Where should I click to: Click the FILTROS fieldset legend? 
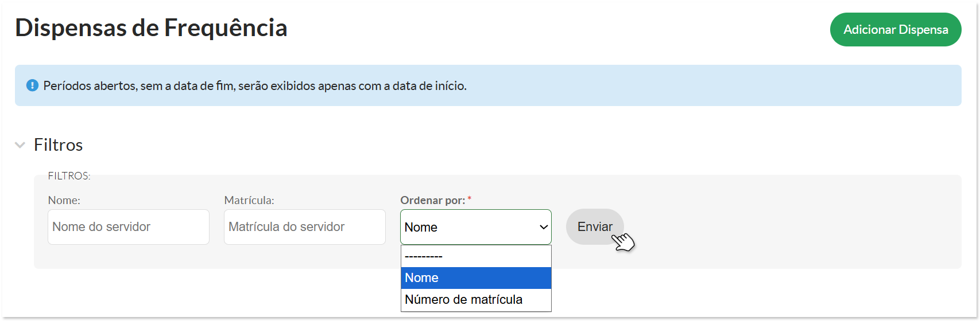tap(69, 176)
